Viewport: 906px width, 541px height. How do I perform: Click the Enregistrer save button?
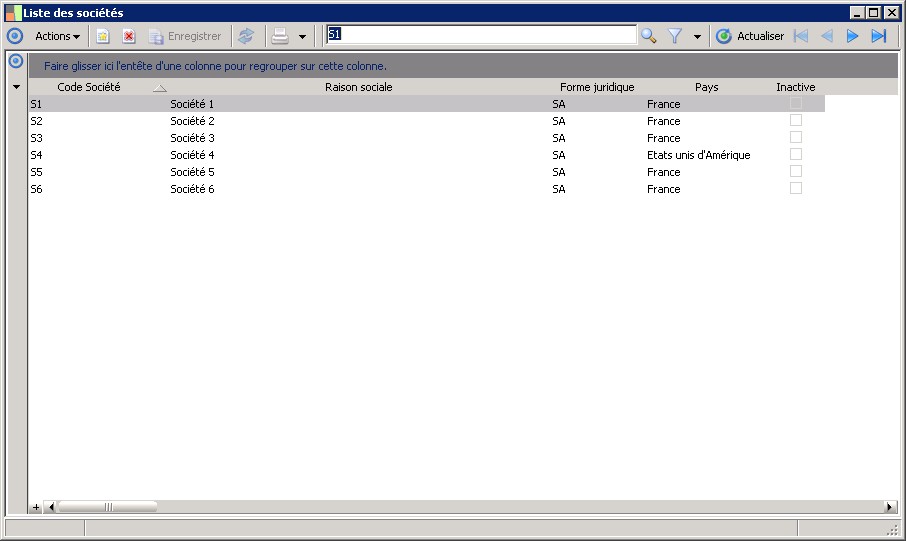(185, 36)
